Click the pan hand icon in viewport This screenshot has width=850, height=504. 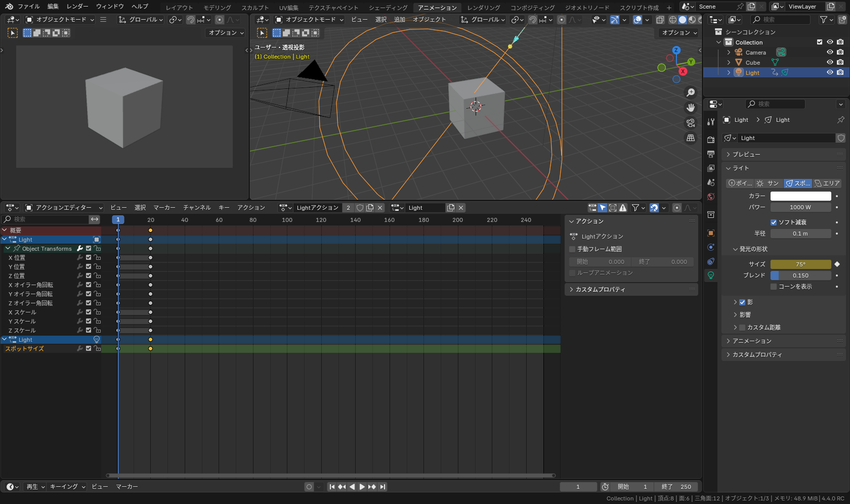pos(690,108)
